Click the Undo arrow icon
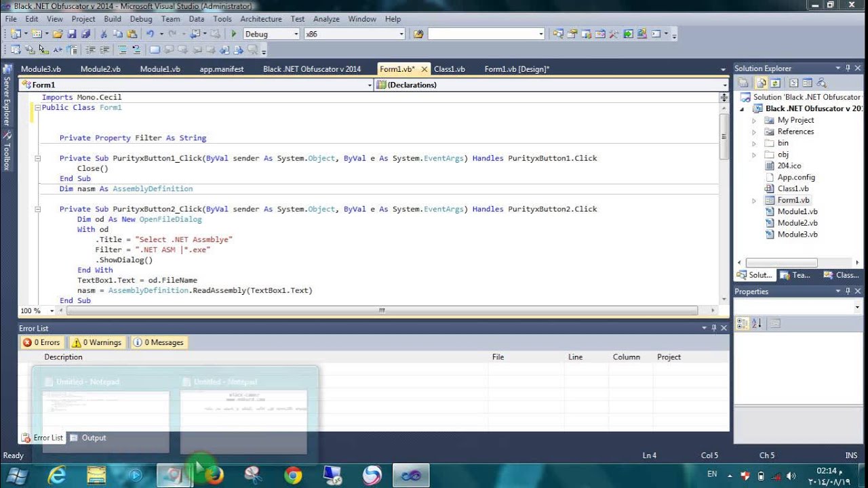The image size is (868, 488). point(150,34)
